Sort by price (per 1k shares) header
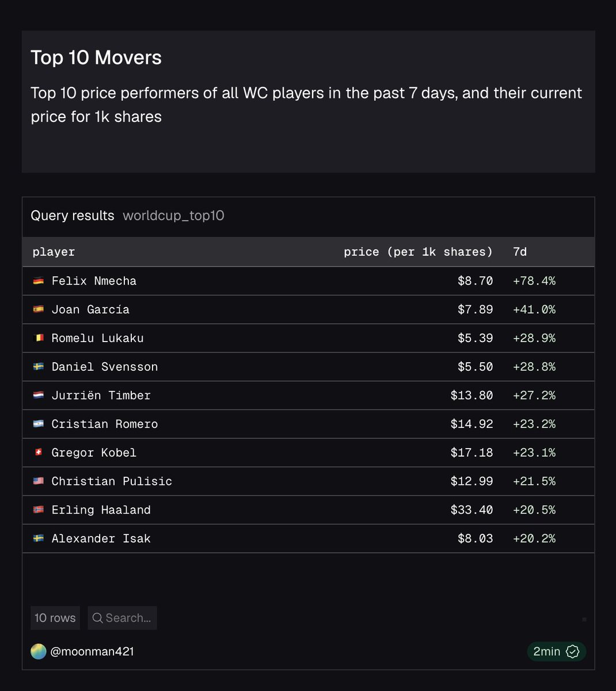This screenshot has width=616, height=691. pyautogui.click(x=418, y=252)
